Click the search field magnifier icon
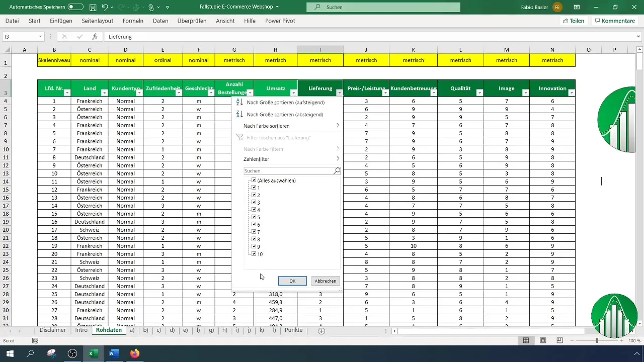644x362 pixels. pyautogui.click(x=317, y=8)
